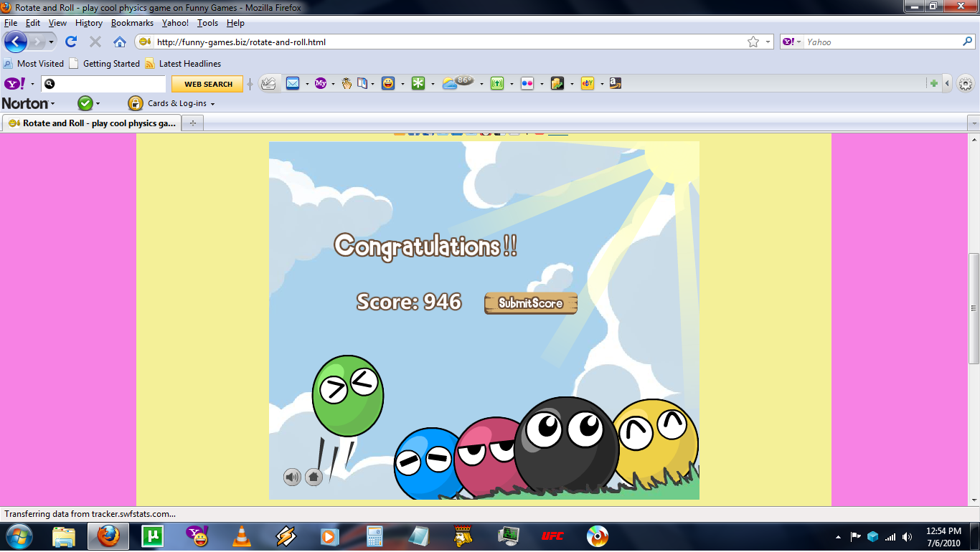Reload the current page
The height and width of the screenshot is (552, 980).
tap(71, 42)
